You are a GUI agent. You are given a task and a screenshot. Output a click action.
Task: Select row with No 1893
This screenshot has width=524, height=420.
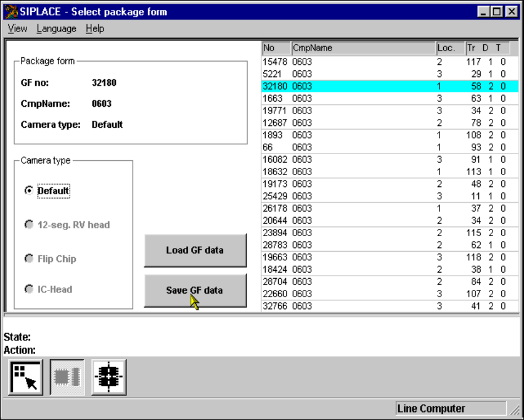point(390,135)
